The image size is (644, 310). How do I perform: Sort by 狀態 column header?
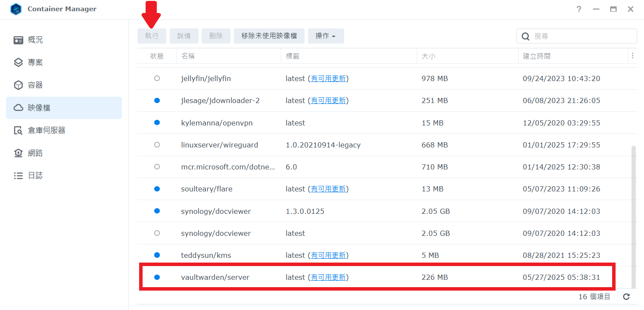[x=157, y=56]
